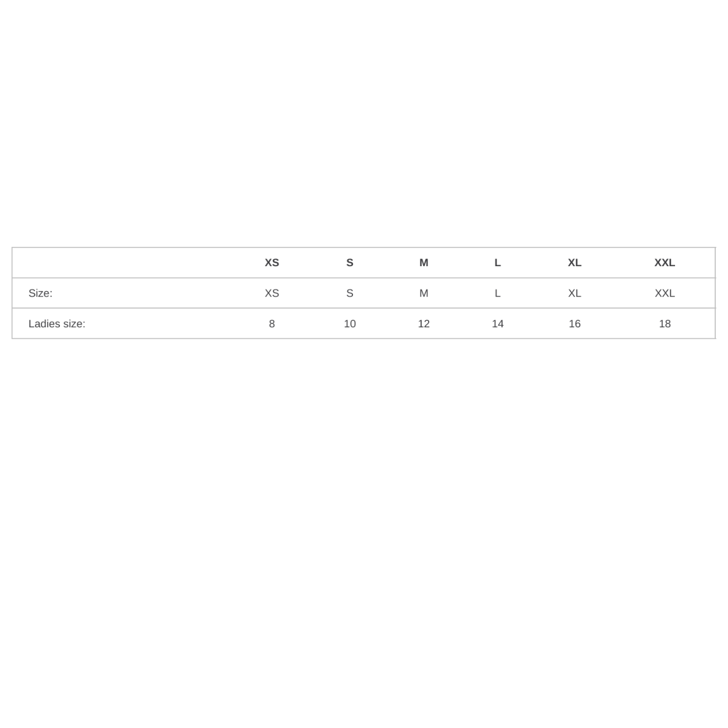728x728 pixels.
Task: Click the "Ladies size:" row label
Action: (56, 324)
